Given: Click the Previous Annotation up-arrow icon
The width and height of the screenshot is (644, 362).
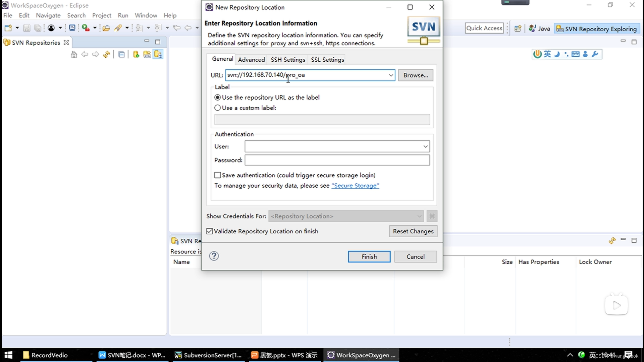Looking at the screenshot, I should tap(158, 28).
